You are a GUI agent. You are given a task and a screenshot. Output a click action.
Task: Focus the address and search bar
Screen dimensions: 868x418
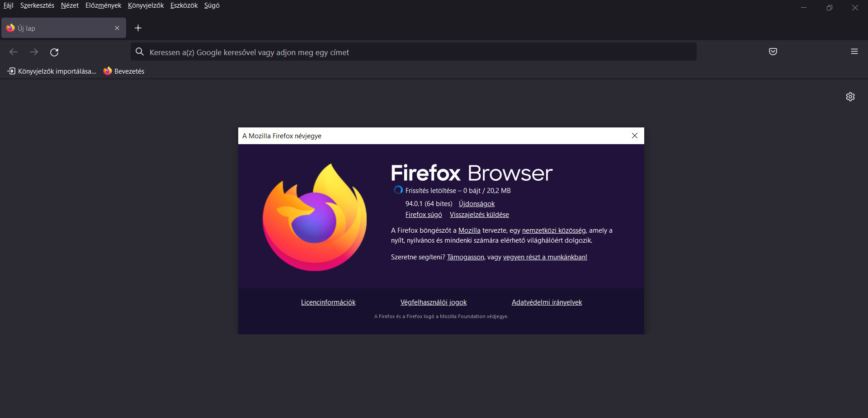(x=414, y=52)
